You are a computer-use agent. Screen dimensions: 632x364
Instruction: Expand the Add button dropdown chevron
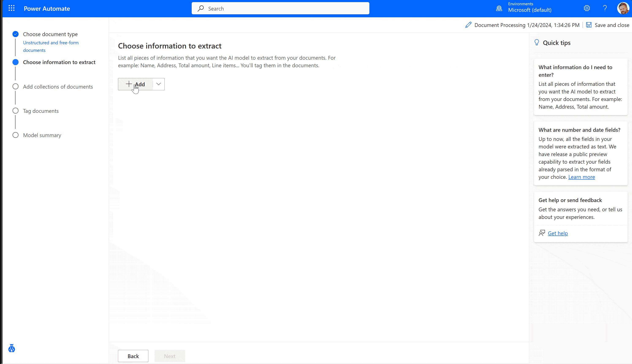coord(159,84)
